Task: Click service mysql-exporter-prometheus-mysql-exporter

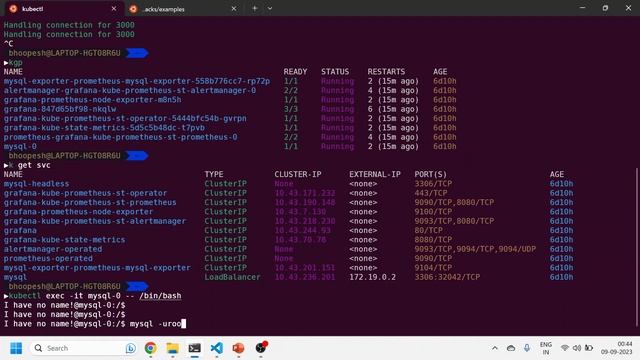Action: (97, 268)
